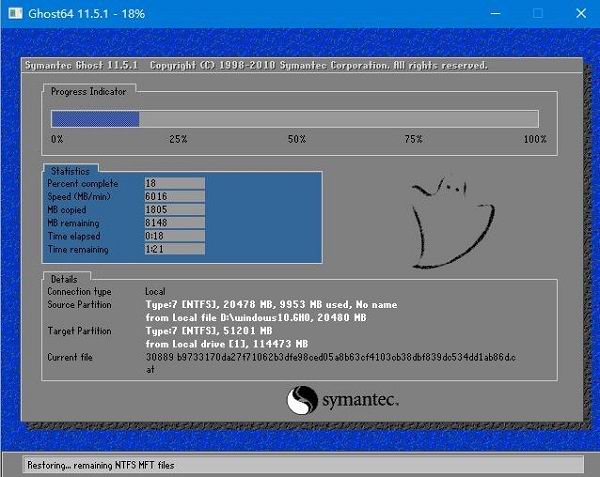Click the MB remaining value field
Viewport: 600px width, 477px height.
coord(174,223)
